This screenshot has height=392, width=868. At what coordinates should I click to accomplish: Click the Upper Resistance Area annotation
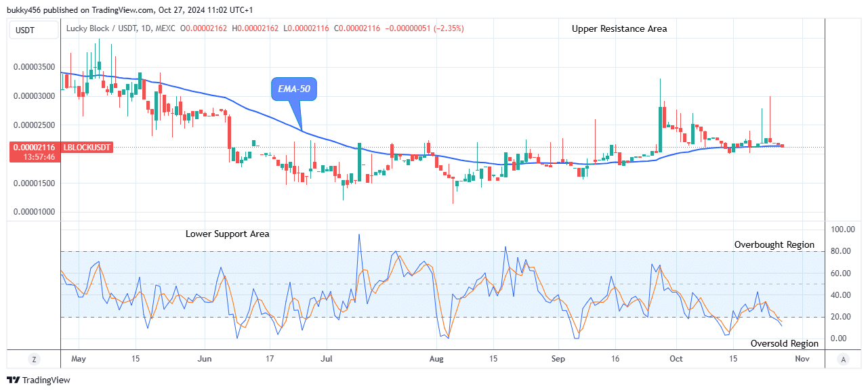pyautogui.click(x=618, y=28)
